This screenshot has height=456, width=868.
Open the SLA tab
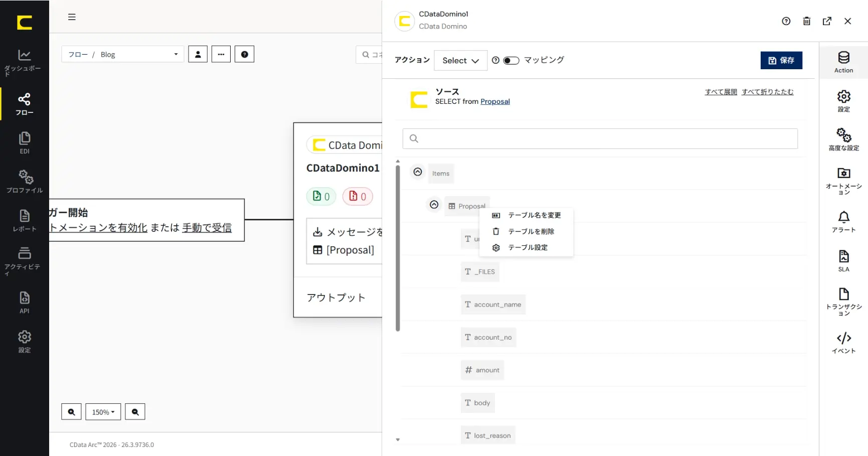point(844,261)
